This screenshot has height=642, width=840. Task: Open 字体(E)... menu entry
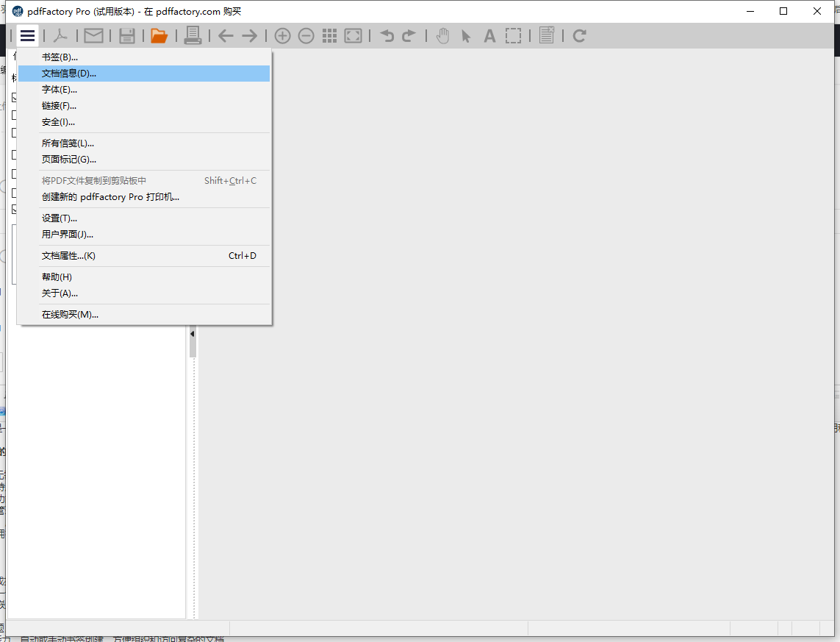point(60,90)
